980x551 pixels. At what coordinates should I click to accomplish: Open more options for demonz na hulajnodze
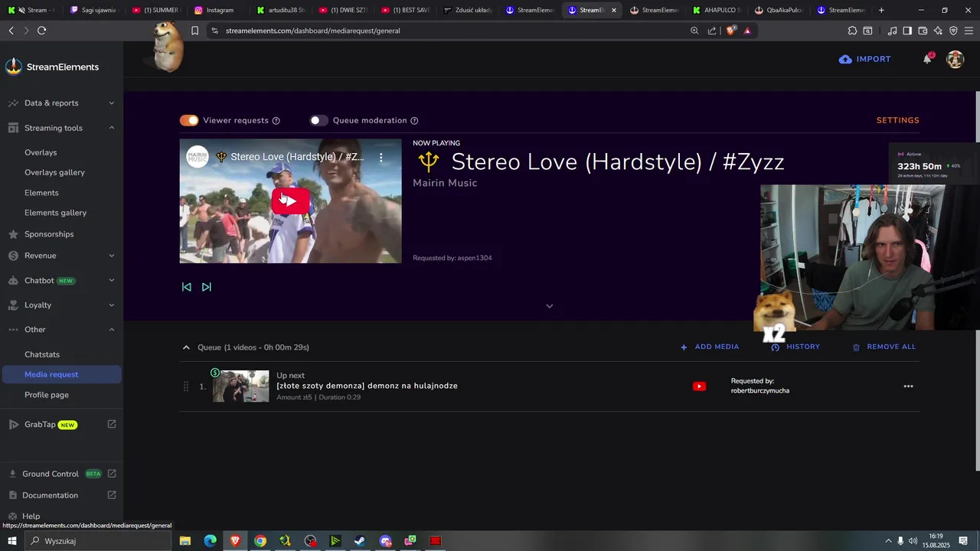(x=908, y=386)
